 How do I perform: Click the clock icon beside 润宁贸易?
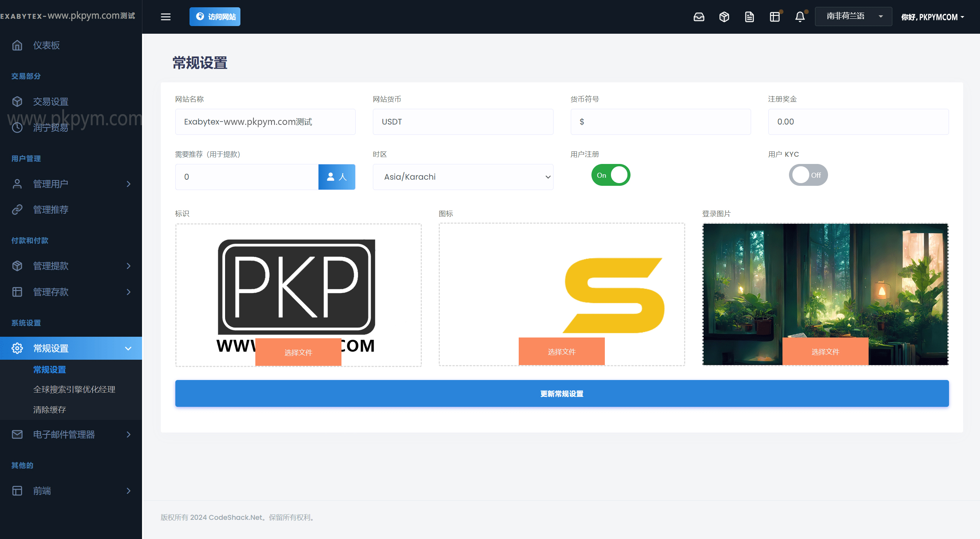click(x=17, y=128)
